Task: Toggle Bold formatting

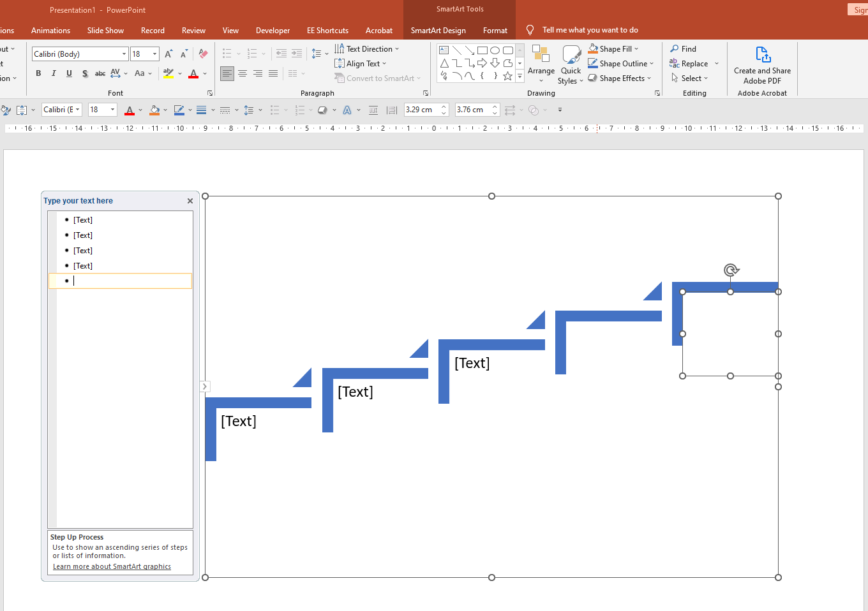Action: [x=39, y=73]
